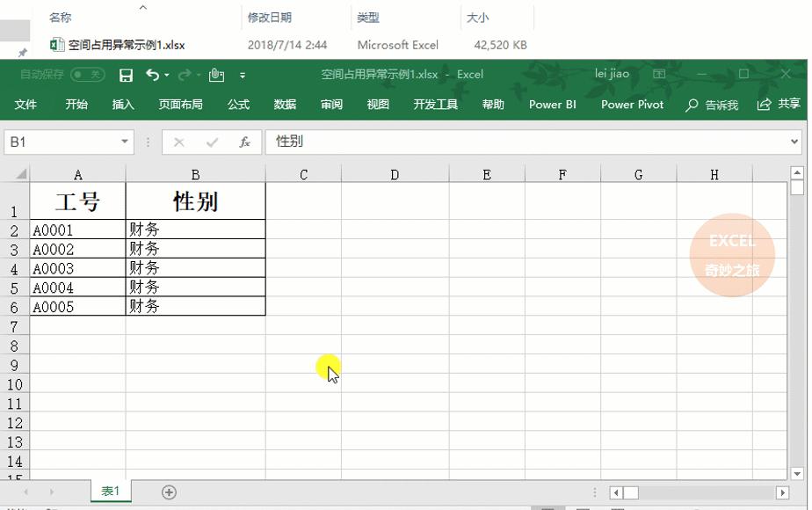
Task: Click the Excel watermark logo in worksheet
Action: 732,255
